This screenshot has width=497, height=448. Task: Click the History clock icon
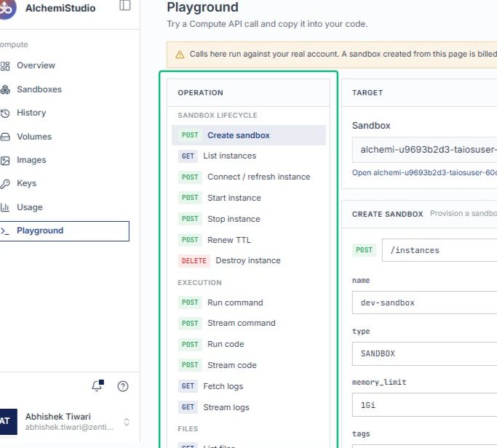coord(5,113)
